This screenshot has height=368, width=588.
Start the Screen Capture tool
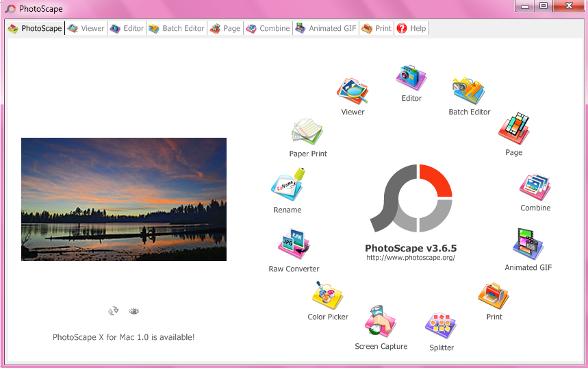click(x=381, y=323)
